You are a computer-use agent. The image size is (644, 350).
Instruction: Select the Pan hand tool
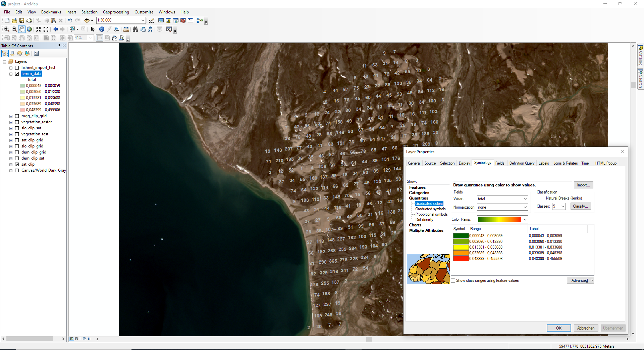(22, 29)
